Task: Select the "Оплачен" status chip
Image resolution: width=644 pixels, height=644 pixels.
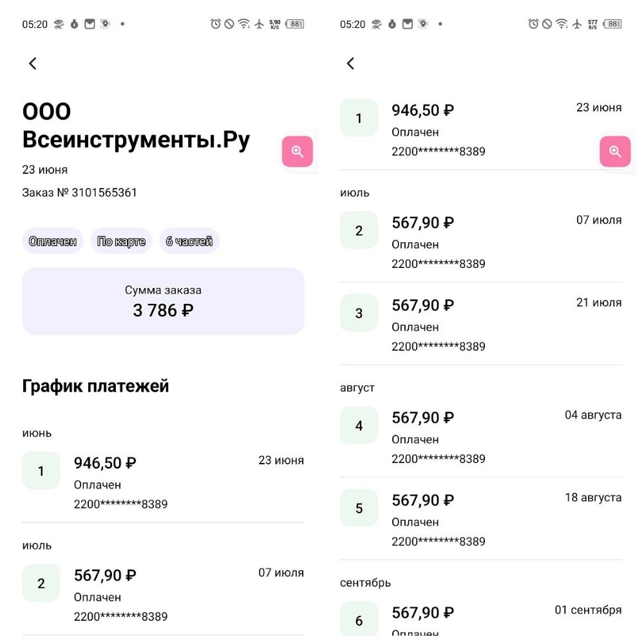Action: click(53, 241)
